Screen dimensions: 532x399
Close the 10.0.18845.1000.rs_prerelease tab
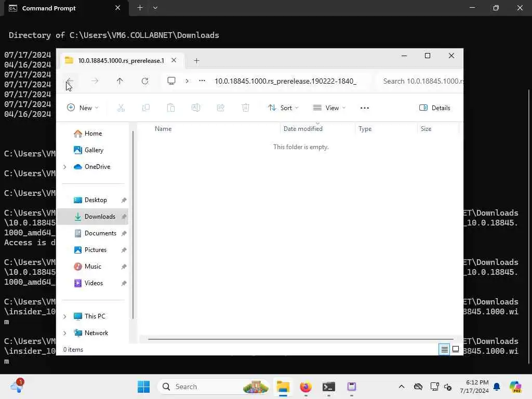tap(174, 60)
